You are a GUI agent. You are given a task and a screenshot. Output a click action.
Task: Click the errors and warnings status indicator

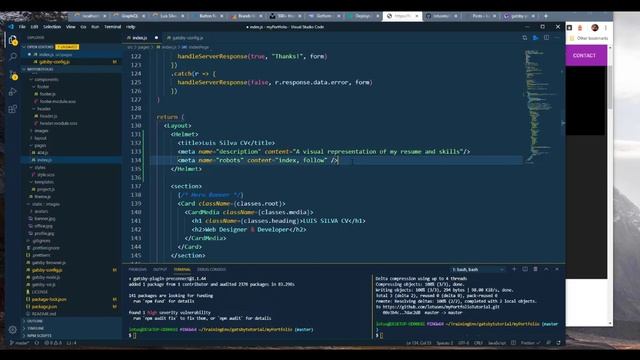point(53,343)
